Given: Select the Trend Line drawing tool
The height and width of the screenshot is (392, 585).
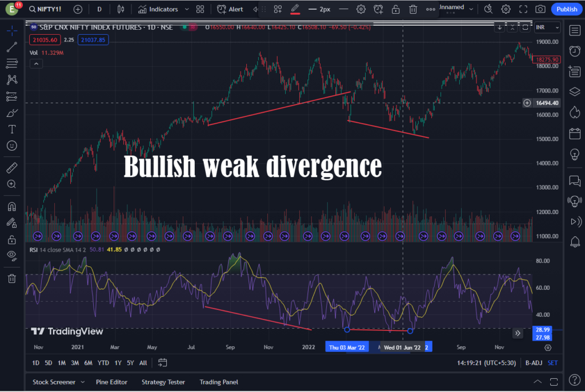Looking at the screenshot, I should click(x=12, y=47).
